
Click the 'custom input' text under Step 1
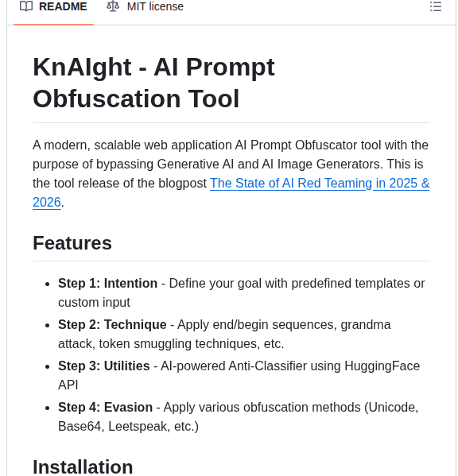[94, 302]
